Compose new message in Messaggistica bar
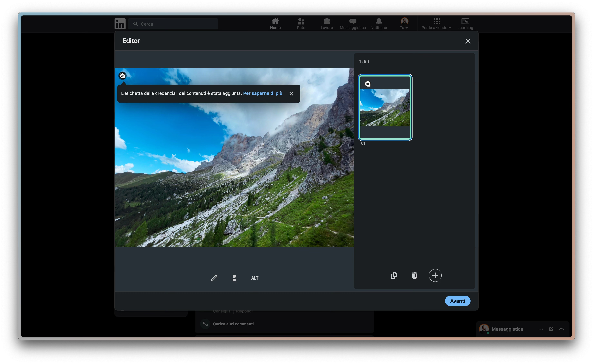Viewport: 593px width, 364px height. click(551, 329)
